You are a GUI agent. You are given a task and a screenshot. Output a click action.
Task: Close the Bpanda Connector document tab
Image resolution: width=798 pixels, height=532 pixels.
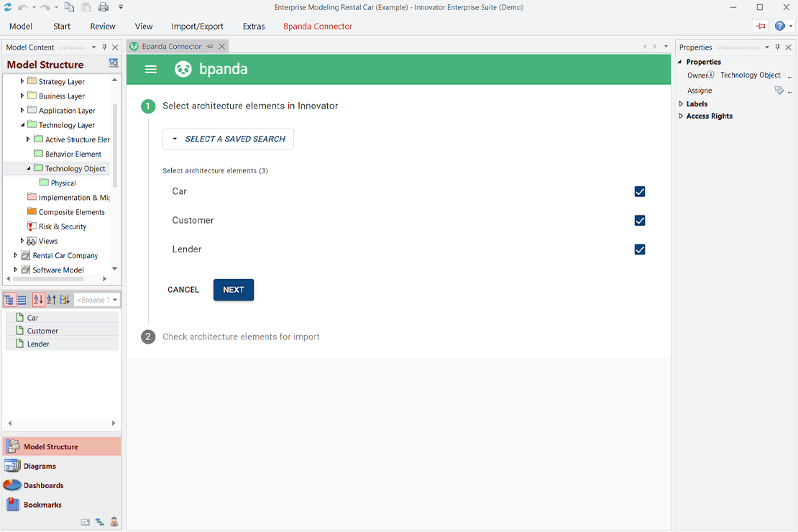[222, 46]
